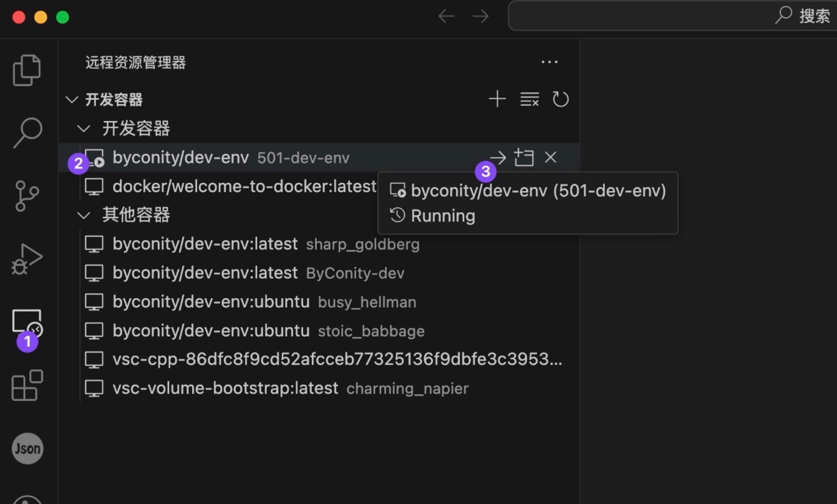
Task: Open the Explorer view in activity bar
Action: pyautogui.click(x=27, y=70)
